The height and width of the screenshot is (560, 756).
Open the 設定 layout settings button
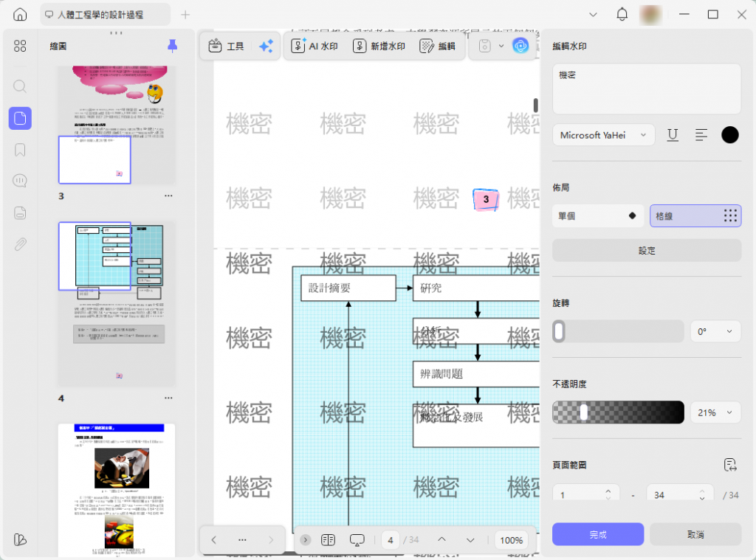(x=647, y=251)
